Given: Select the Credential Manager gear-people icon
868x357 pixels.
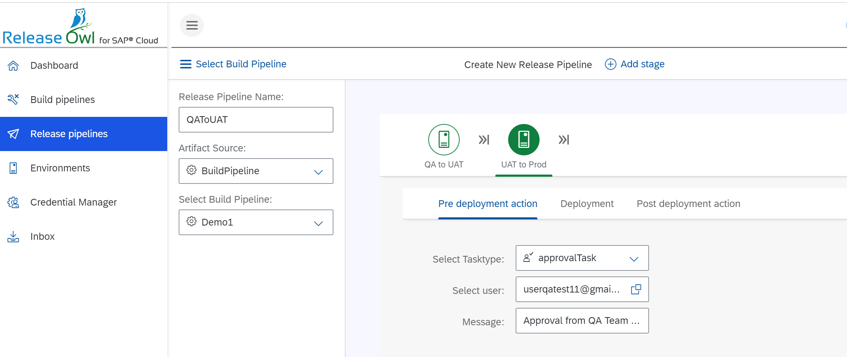Looking at the screenshot, I should [x=13, y=202].
